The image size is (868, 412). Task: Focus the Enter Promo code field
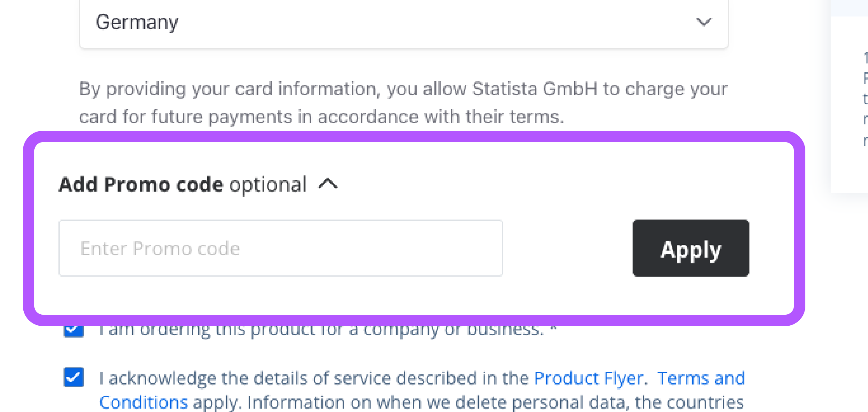click(280, 248)
